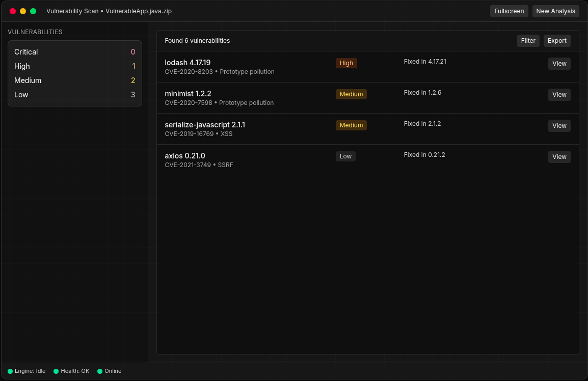Start a New Analysis

(555, 11)
